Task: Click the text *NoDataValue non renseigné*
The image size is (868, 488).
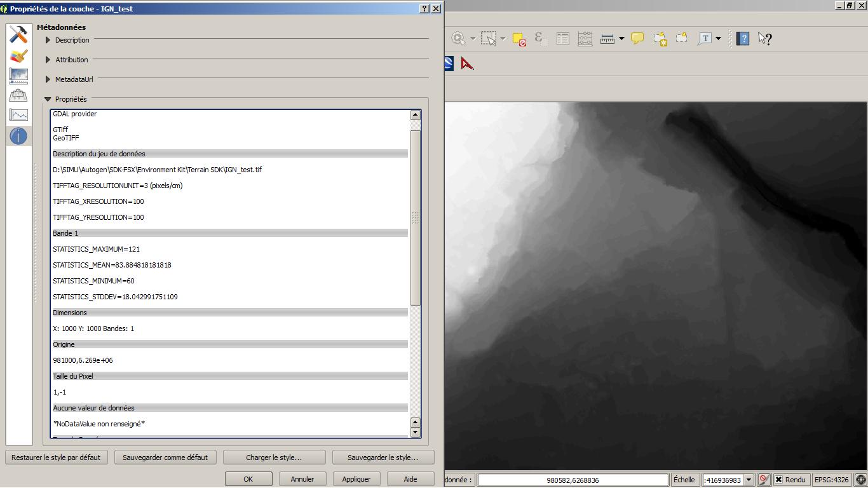Action: coord(99,424)
